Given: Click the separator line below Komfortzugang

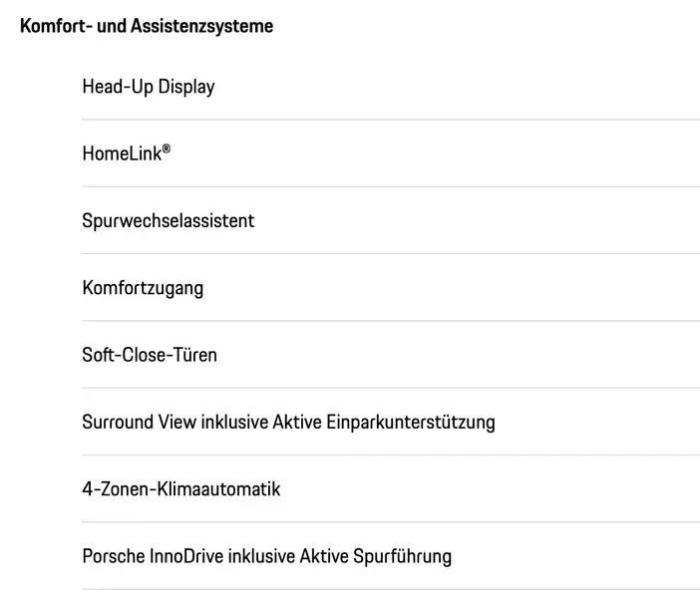Looking at the screenshot, I should [390, 321].
